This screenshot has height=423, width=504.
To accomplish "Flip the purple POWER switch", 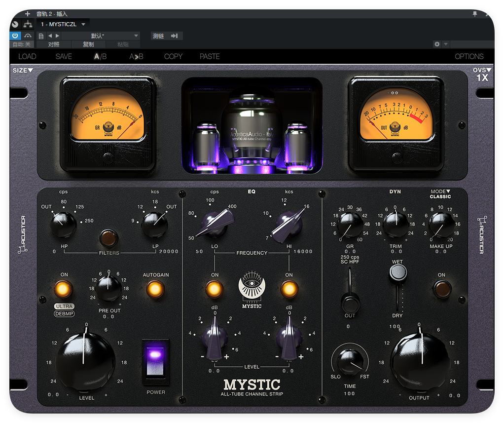I will (155, 362).
